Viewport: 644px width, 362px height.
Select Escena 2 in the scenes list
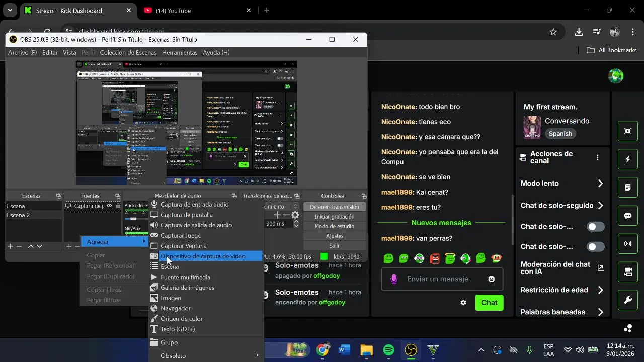(34, 215)
